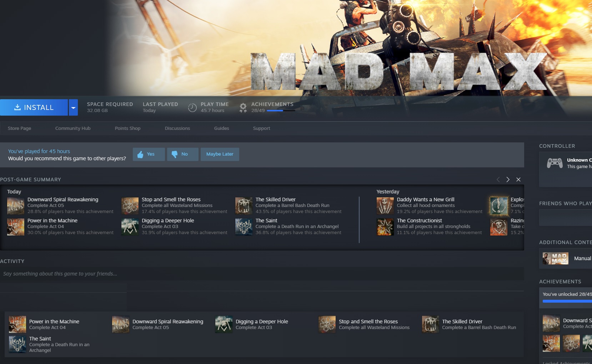The image size is (592, 364).
Task: Go to previous post-game summary page
Action: 498,180
